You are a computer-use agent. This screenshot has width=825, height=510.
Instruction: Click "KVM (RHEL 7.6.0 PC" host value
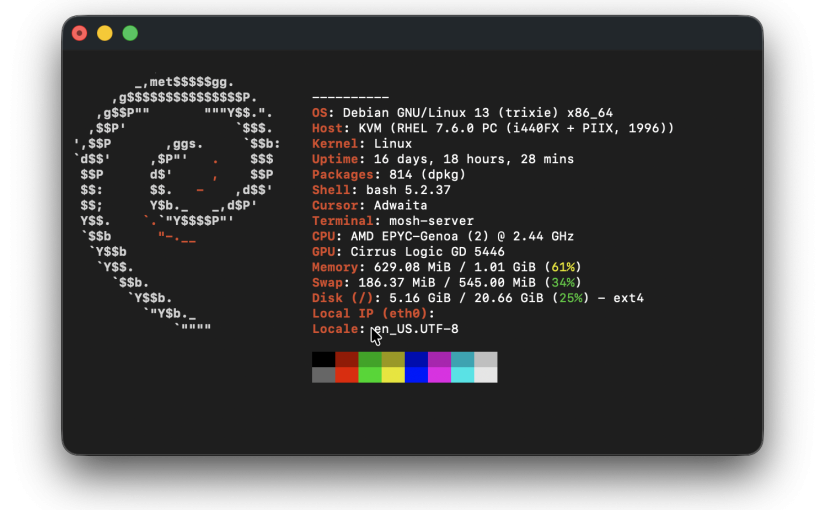428,128
